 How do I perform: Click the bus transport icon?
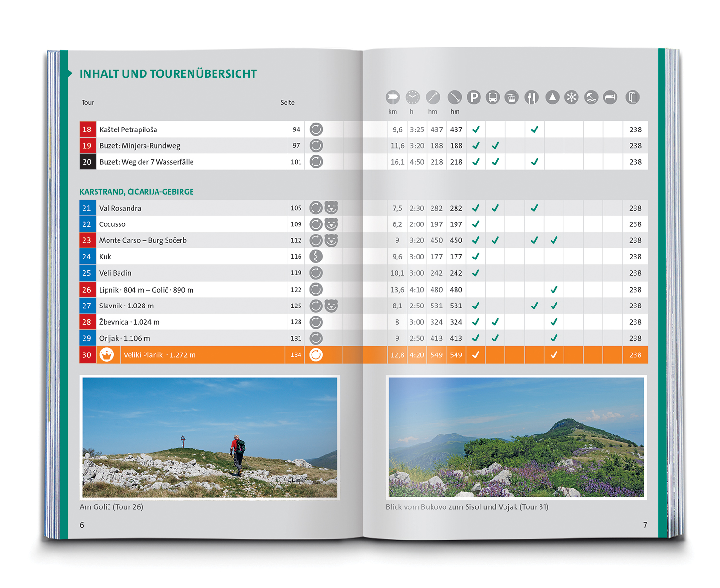point(492,97)
